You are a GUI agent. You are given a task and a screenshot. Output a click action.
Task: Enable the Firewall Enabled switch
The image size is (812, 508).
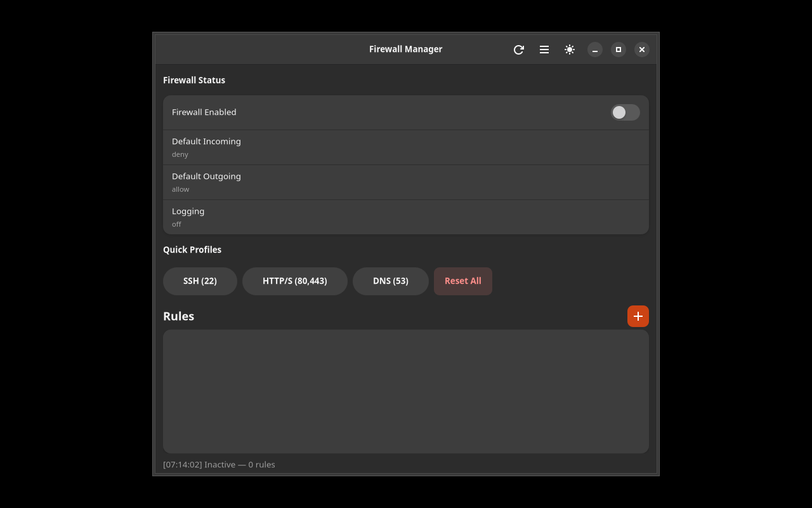[x=625, y=112]
